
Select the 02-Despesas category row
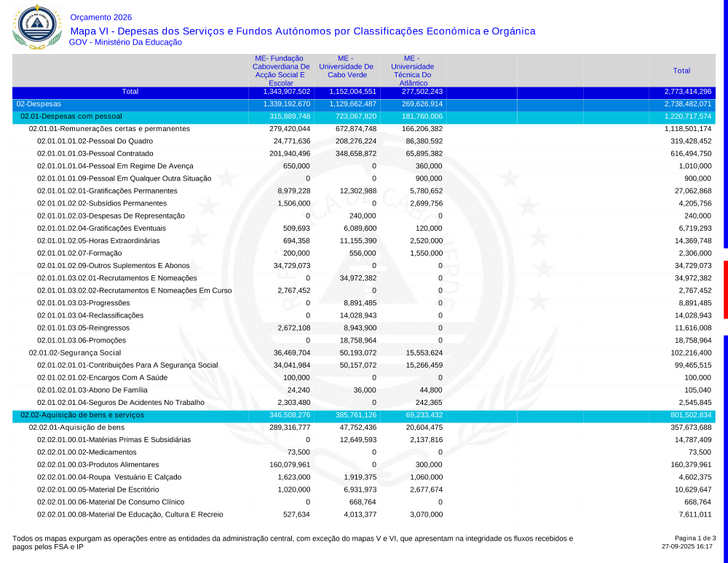tap(39, 104)
